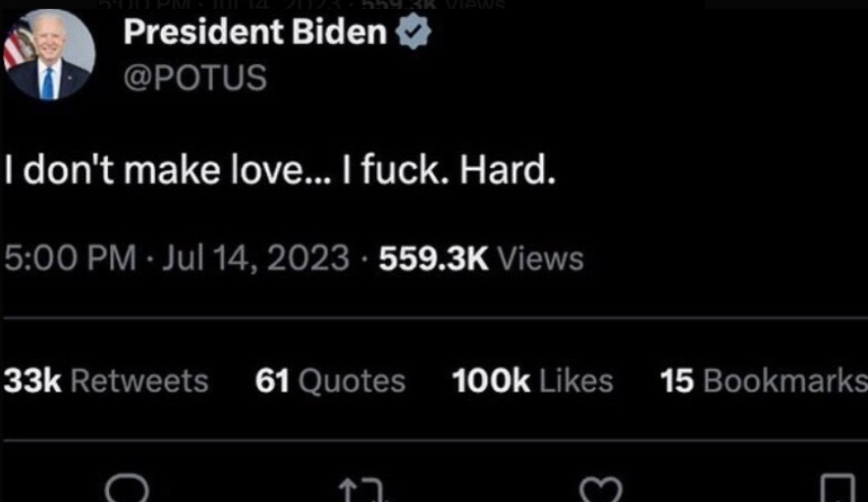Like the tweet with the heart icon
This screenshot has height=502, width=868.
pyautogui.click(x=601, y=490)
